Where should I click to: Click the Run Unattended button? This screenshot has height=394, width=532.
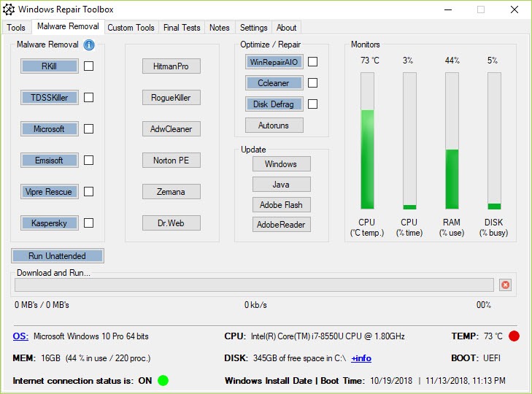point(58,255)
